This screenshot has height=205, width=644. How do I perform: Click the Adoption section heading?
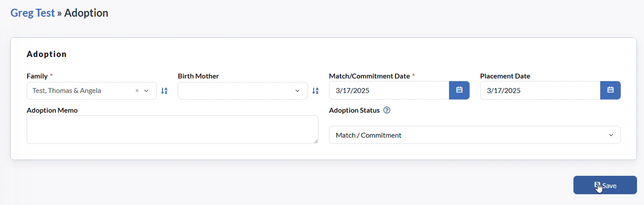click(x=47, y=54)
